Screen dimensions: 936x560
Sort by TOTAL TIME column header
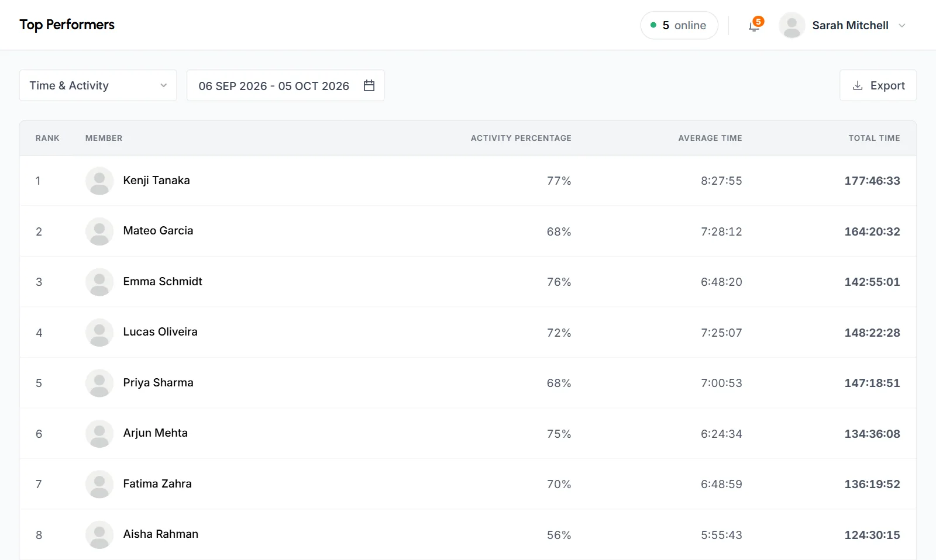point(875,138)
